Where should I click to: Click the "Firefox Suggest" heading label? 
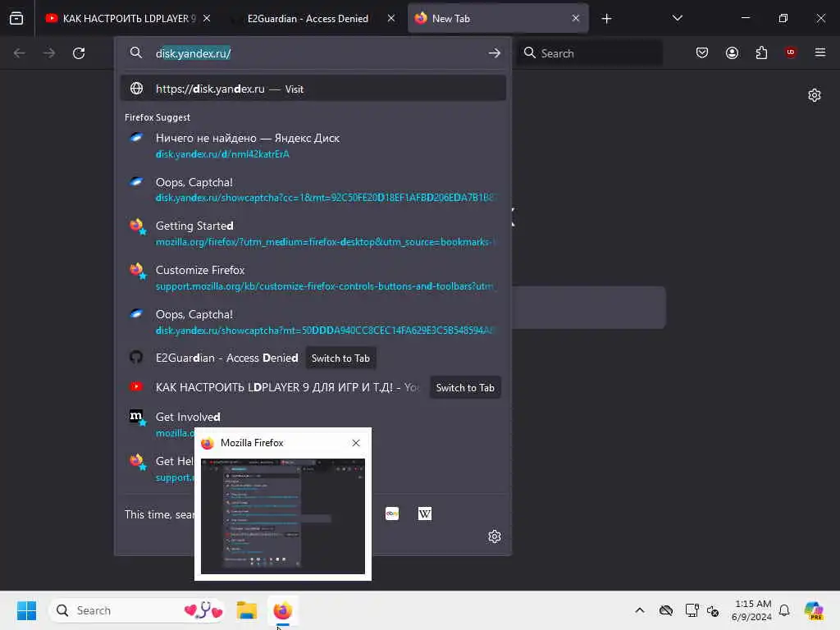tap(157, 117)
